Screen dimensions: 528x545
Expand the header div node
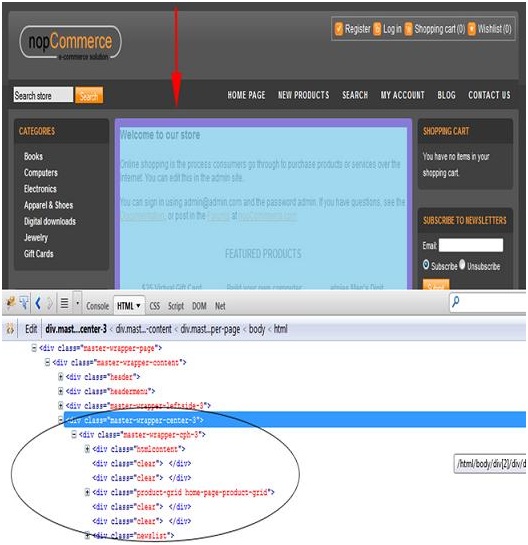coord(60,377)
